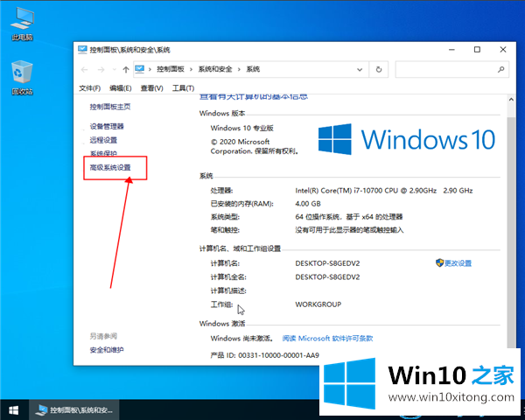Viewport: 525px width, 420px height.
Task: Click 高级系统设置 link
Action: (x=109, y=167)
